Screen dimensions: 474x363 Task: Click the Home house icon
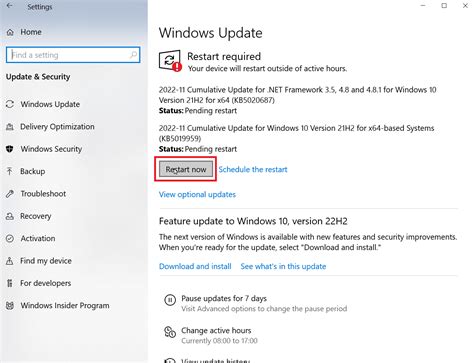(x=10, y=32)
